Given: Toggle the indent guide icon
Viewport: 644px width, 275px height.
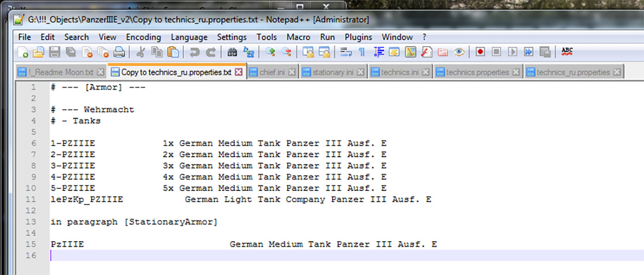Looking at the screenshot, I should click(378, 52).
